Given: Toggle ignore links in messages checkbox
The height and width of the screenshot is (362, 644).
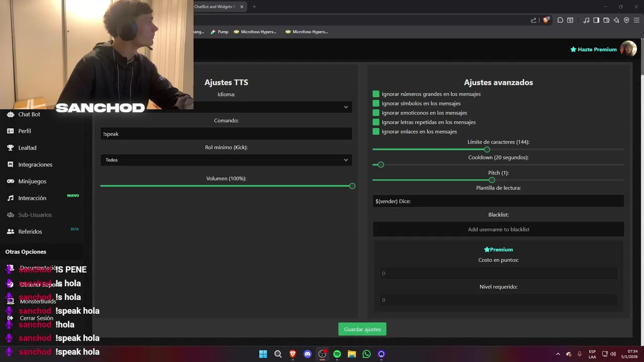Looking at the screenshot, I should click(x=376, y=131).
